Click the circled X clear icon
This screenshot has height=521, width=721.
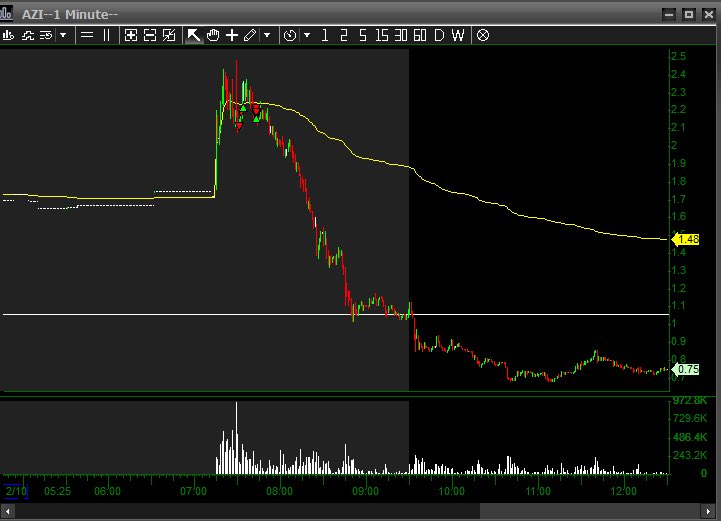(483, 35)
